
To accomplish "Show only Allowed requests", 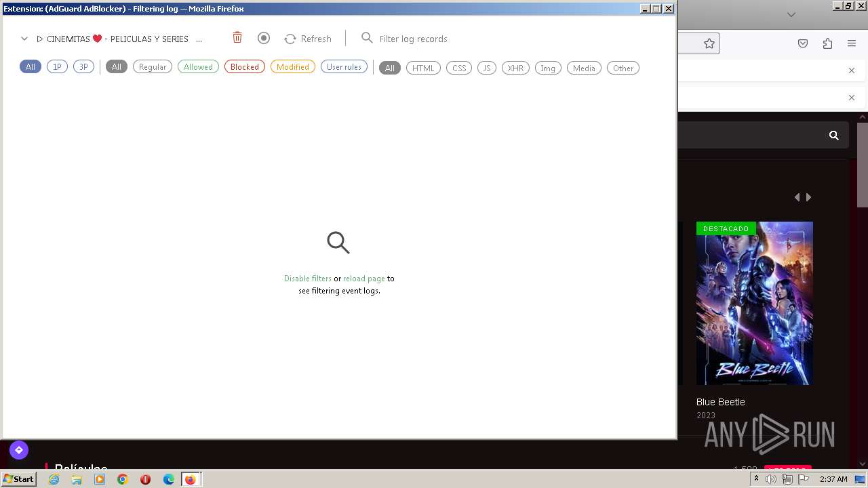I will (x=198, y=66).
